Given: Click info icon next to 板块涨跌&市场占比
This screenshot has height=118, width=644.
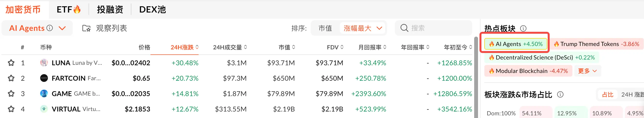Looking at the screenshot, I should (x=560, y=95).
